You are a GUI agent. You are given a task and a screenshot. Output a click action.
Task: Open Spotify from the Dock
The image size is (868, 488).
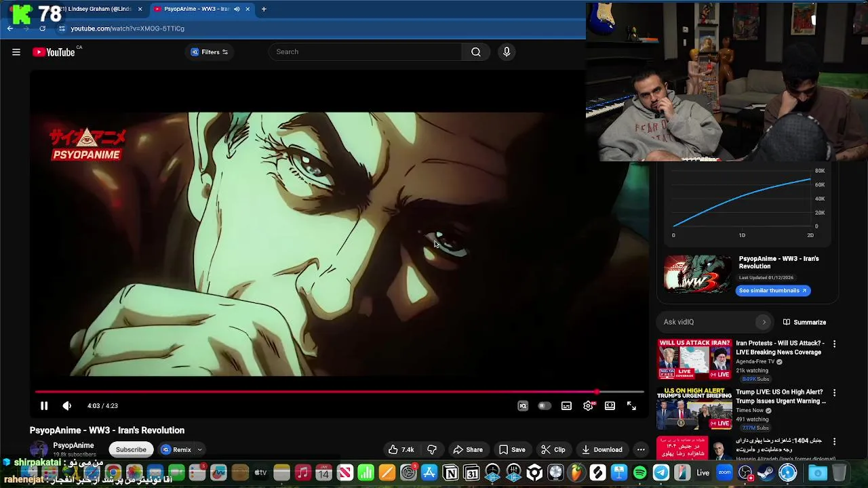pos(639,473)
